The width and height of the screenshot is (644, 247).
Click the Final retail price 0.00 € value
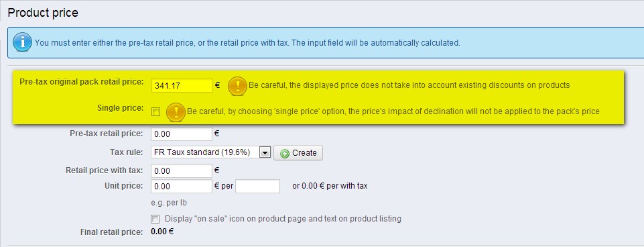(x=162, y=232)
